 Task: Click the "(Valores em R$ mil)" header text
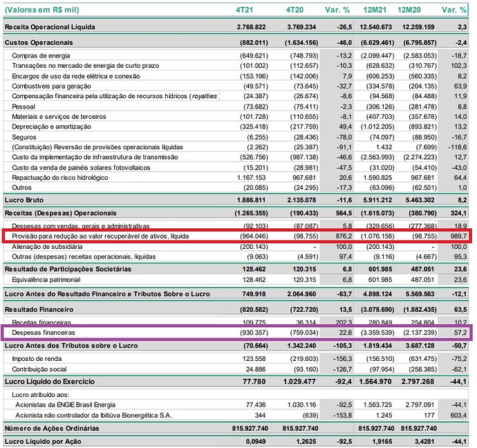tap(42, 10)
